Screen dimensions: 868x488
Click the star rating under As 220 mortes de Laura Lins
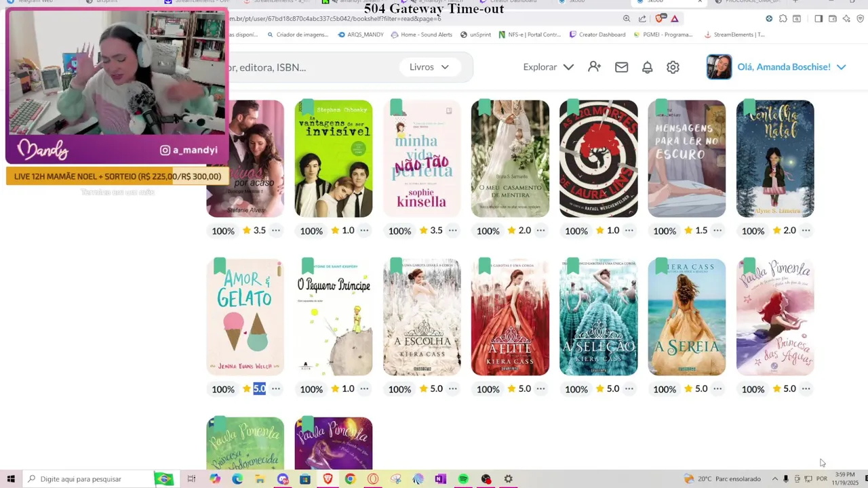(x=608, y=230)
